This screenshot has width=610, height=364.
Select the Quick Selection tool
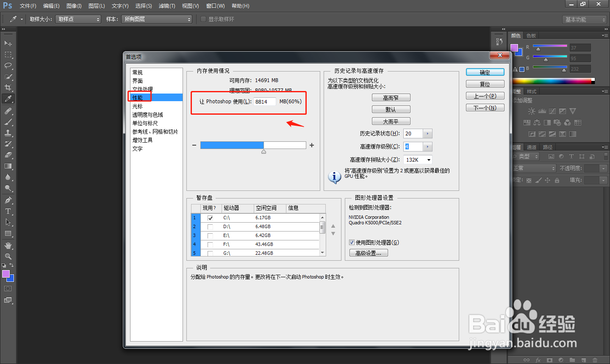coord(8,77)
